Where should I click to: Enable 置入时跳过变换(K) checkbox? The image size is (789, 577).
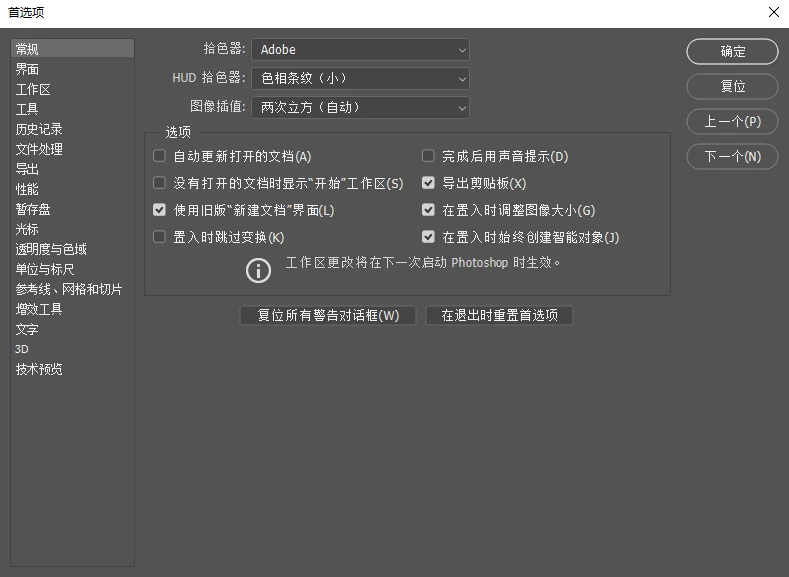coord(159,237)
